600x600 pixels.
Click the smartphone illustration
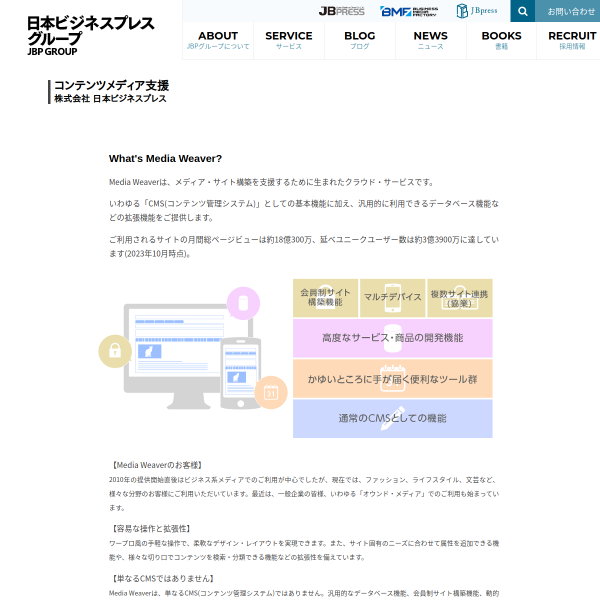click(241, 373)
